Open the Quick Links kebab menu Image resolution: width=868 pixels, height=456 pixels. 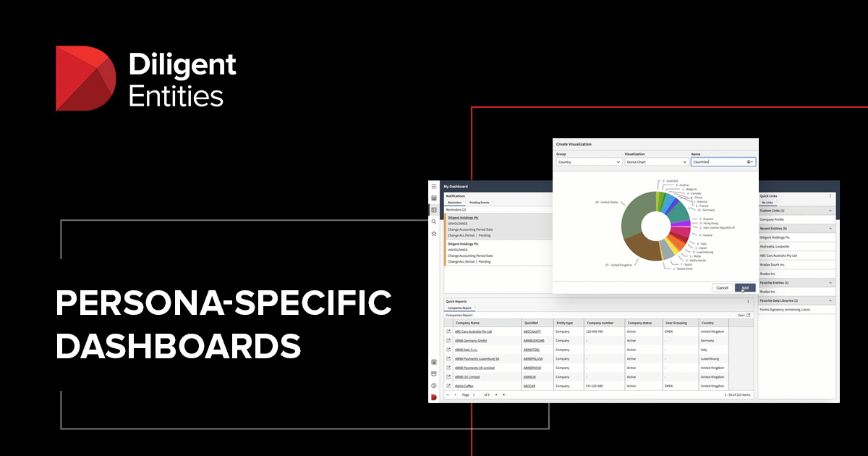pos(830,196)
